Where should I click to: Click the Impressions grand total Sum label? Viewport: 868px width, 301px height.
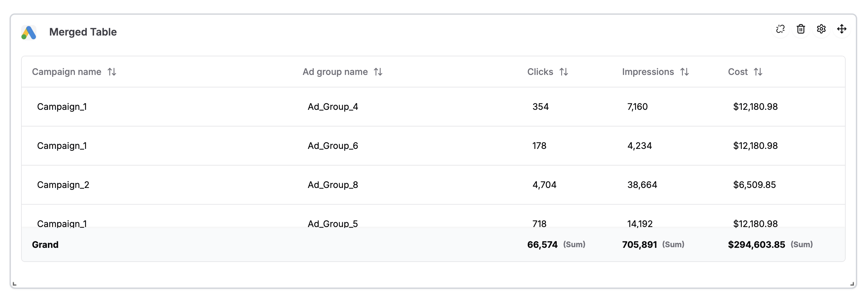coord(673,244)
